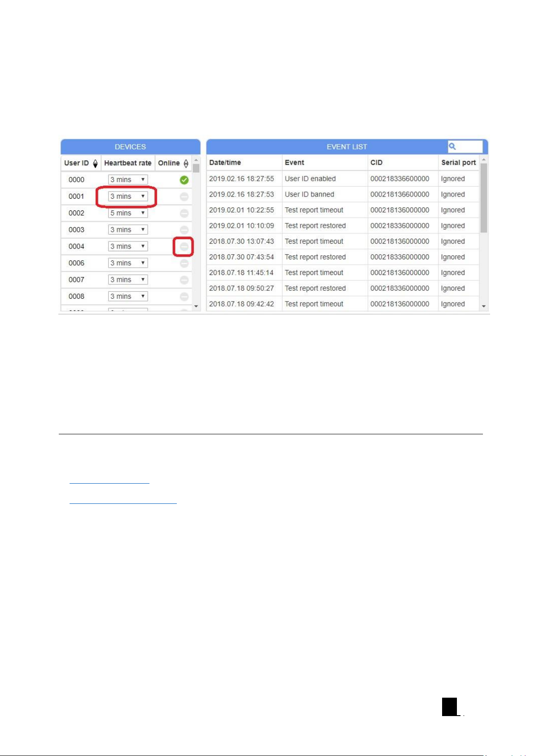The width and height of the screenshot is (535, 756).
Task: Click the offline status icon for device 0004
Action: tap(184, 246)
